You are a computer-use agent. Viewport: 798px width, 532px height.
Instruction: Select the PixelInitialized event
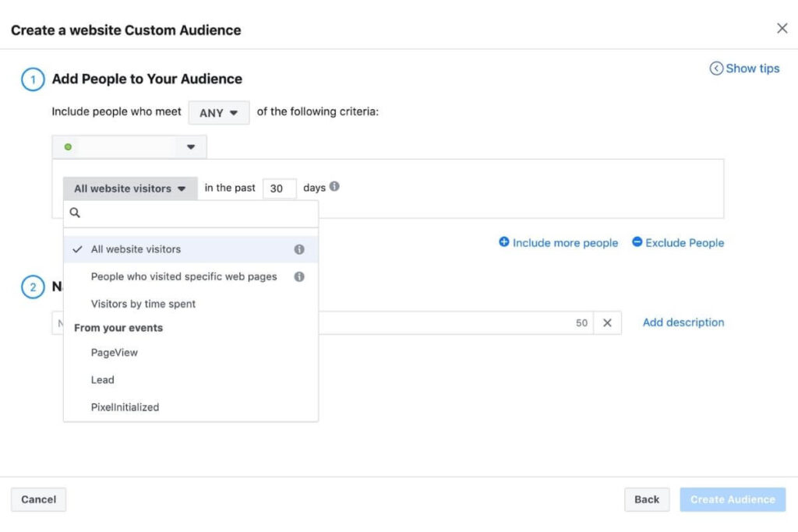(125, 407)
